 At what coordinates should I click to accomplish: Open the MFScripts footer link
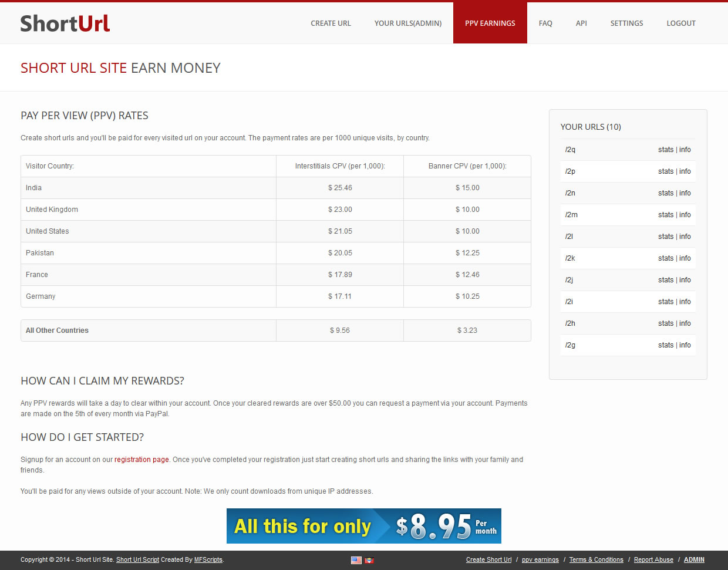coord(208,560)
